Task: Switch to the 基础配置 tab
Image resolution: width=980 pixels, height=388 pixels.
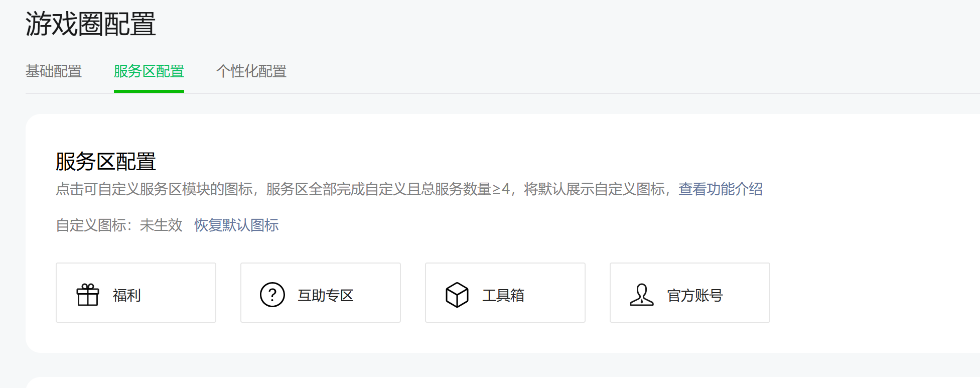Action: (x=54, y=71)
